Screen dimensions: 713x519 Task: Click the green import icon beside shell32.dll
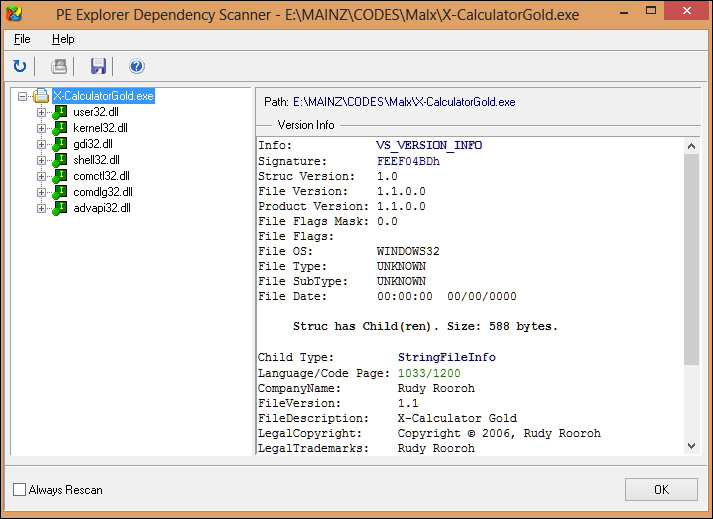coord(60,160)
